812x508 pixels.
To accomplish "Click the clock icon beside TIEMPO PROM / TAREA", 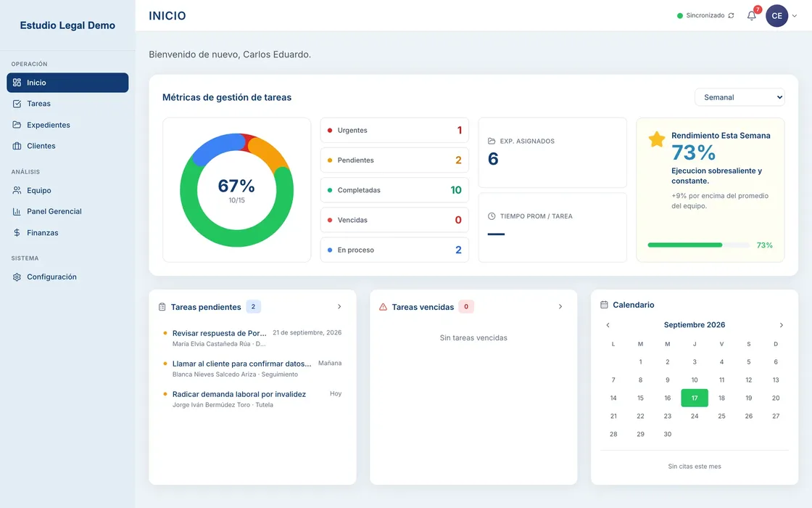I will (x=492, y=216).
